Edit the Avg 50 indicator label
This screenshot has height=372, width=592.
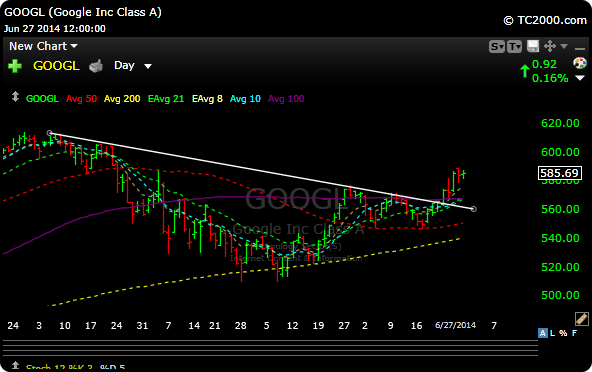pyautogui.click(x=82, y=99)
